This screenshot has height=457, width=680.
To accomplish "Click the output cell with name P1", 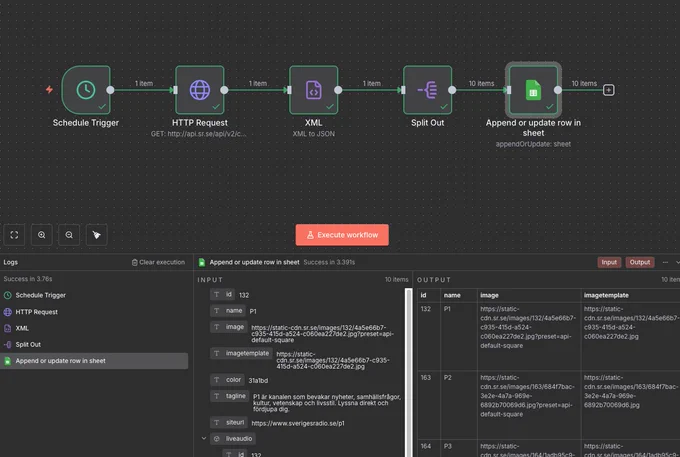I will 459,336.
